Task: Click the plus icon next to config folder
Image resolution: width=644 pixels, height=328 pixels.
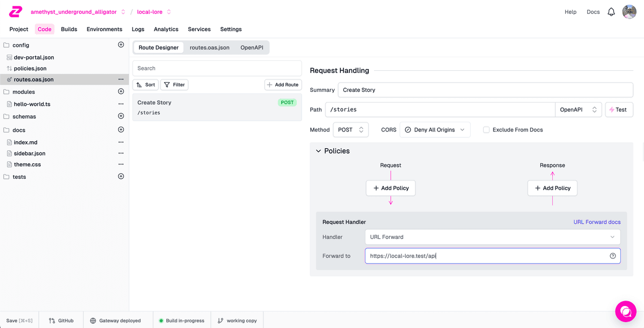Action: click(121, 45)
